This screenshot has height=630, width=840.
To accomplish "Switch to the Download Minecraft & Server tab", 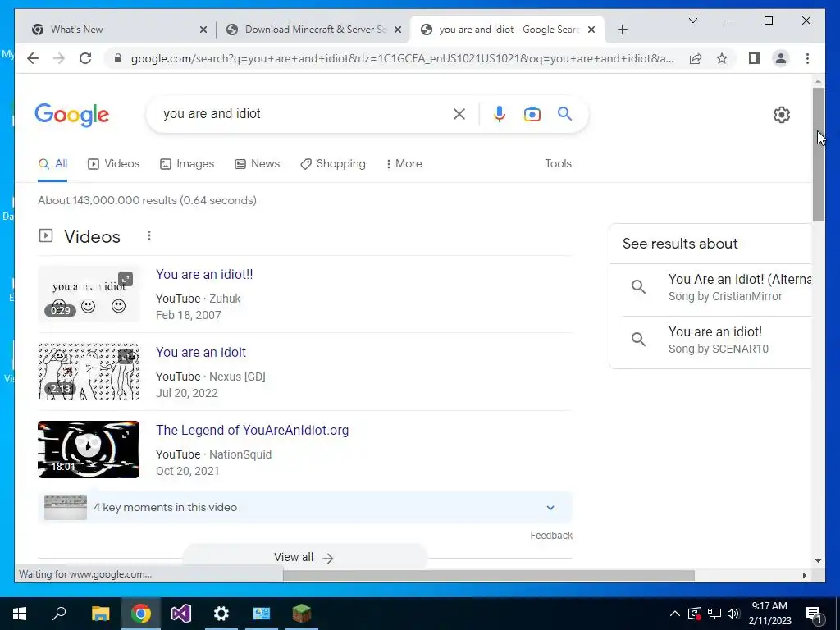I will [x=313, y=30].
